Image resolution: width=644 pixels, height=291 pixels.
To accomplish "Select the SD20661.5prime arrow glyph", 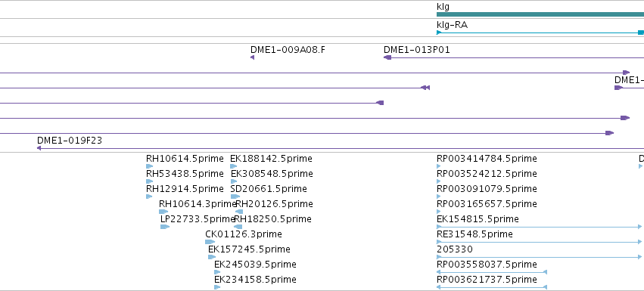I will [x=235, y=197].
